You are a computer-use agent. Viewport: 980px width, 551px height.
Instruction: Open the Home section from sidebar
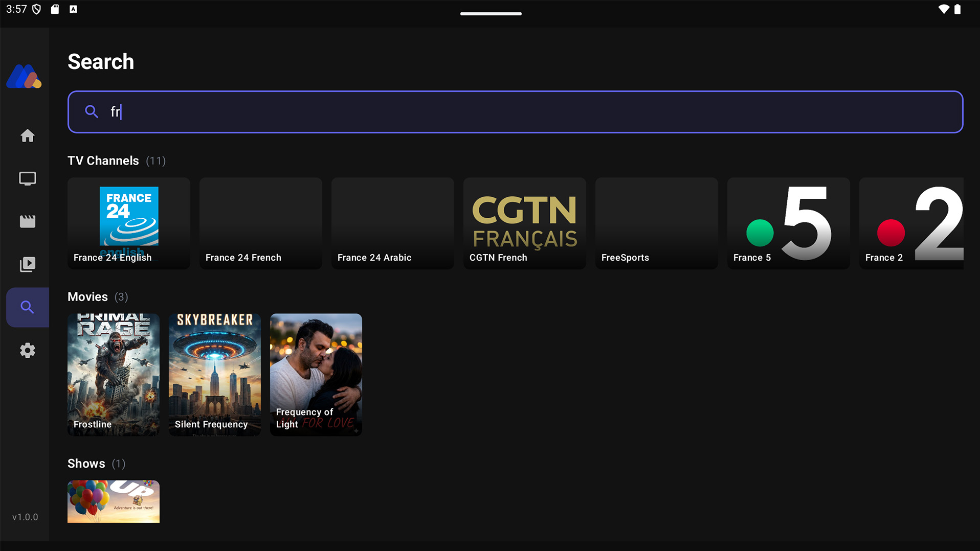click(x=27, y=135)
